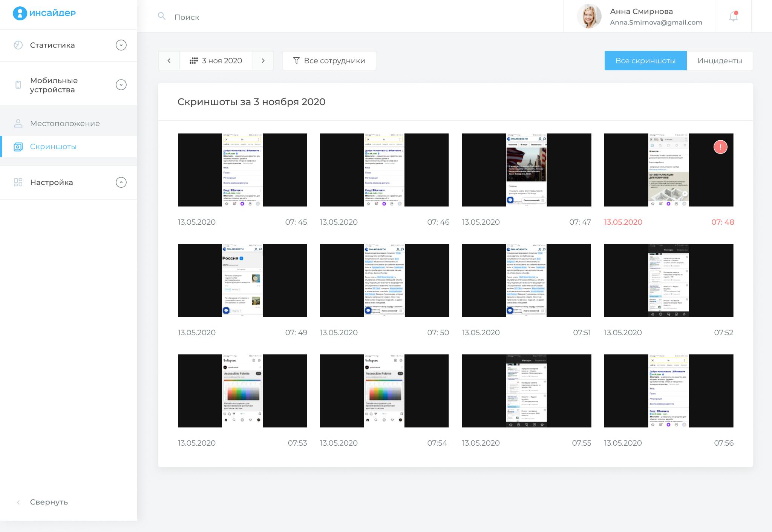
Task: Click the Местоположение person icon
Action: point(18,123)
